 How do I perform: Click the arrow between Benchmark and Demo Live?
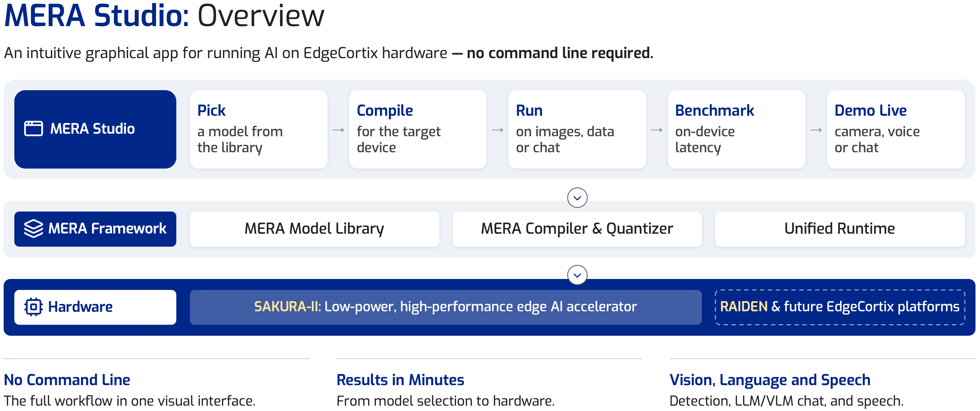coord(816,130)
